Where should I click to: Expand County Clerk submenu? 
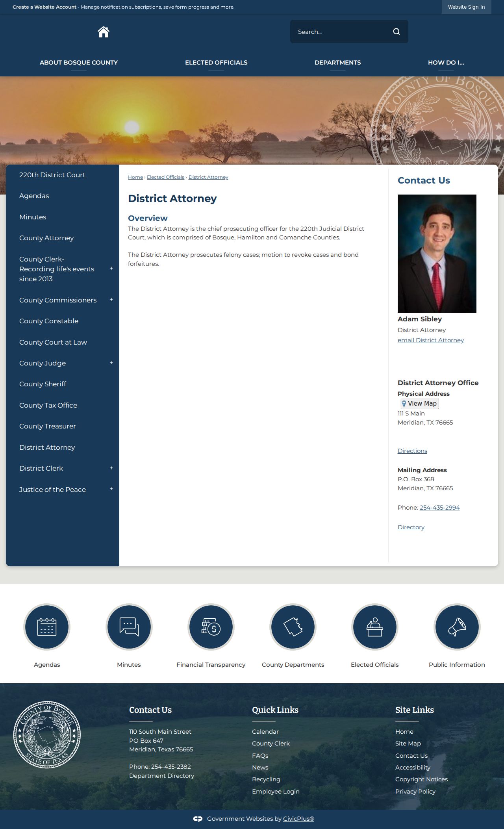[x=111, y=269]
